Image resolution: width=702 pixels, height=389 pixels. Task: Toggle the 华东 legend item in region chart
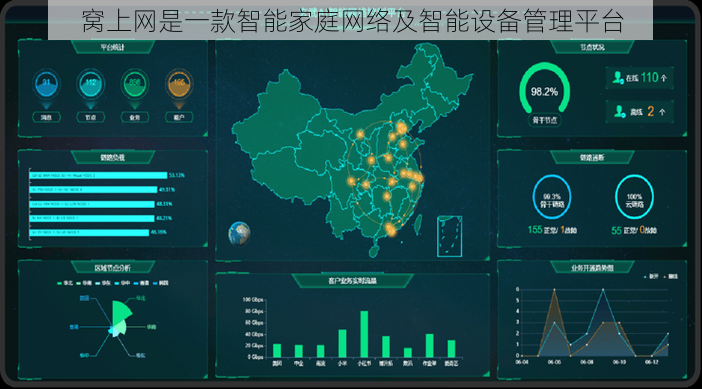[x=103, y=283]
